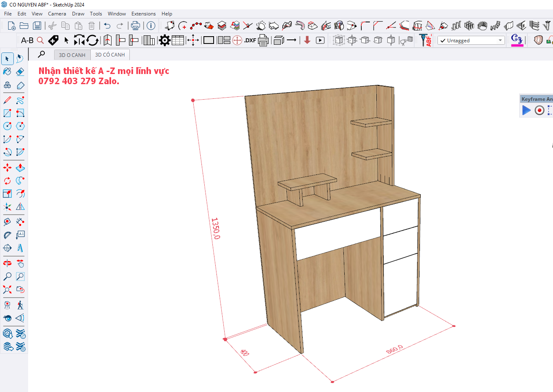
Task: Click the Undo button
Action: pos(107,26)
